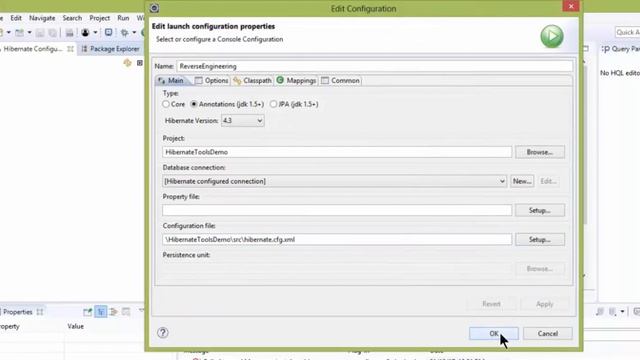The height and width of the screenshot is (360, 640).
Task: Open the Navigate menu in Eclipse
Action: 42,18
